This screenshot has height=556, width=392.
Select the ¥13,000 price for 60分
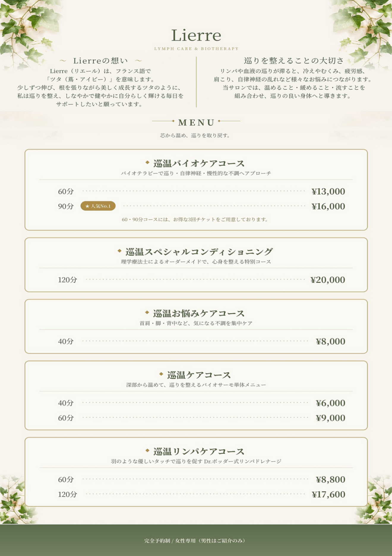328,191
